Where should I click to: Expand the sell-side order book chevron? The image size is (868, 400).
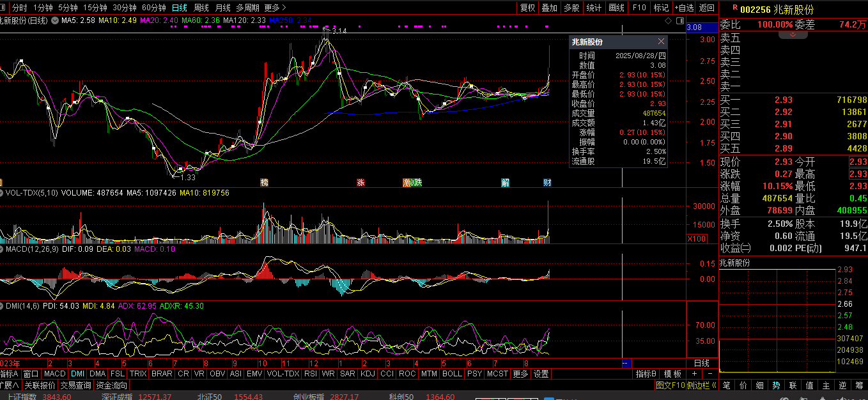[793, 35]
